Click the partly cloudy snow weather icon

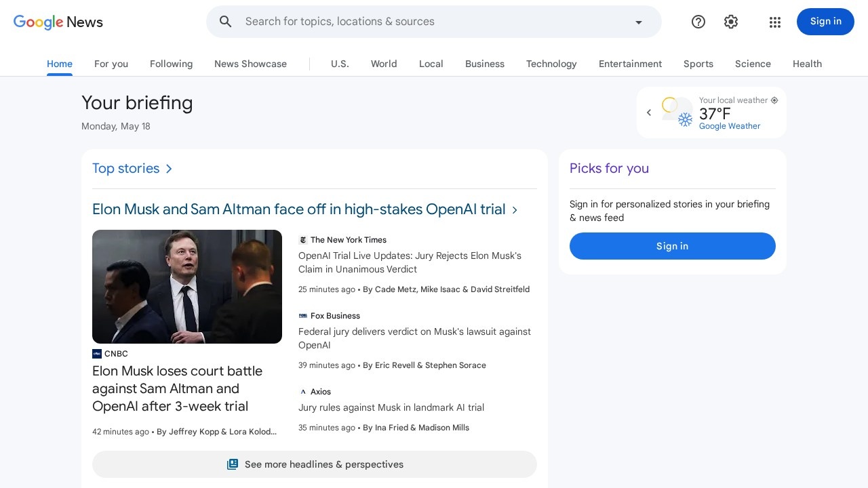point(677,113)
